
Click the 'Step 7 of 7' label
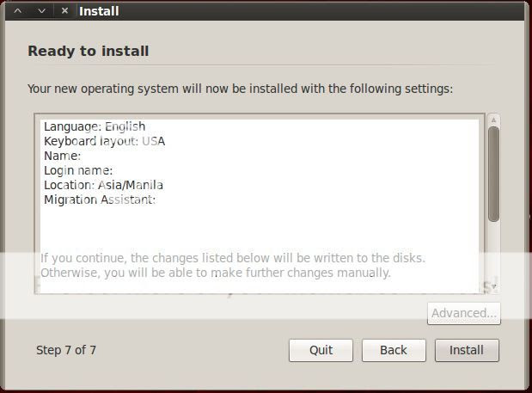(x=66, y=350)
